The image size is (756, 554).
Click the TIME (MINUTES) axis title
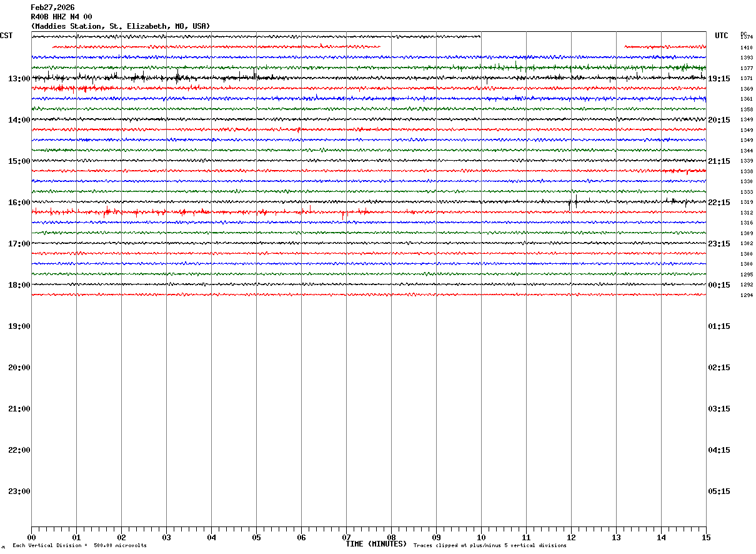[376, 544]
